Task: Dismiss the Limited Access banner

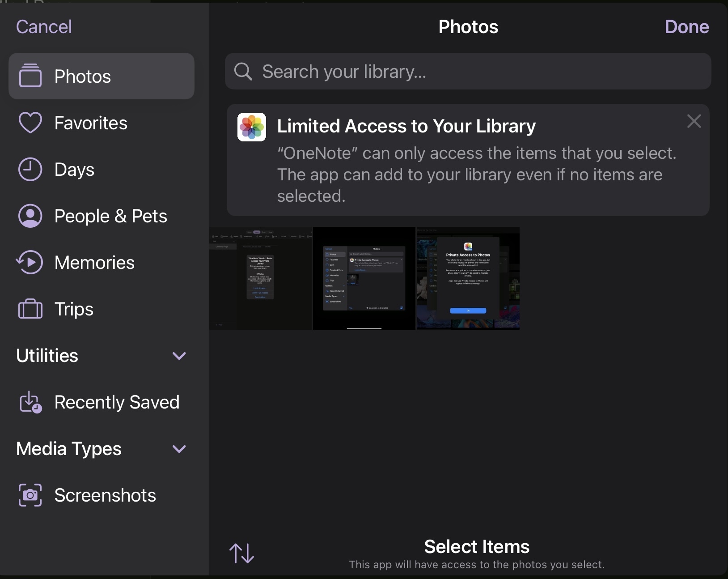Action: click(x=694, y=121)
